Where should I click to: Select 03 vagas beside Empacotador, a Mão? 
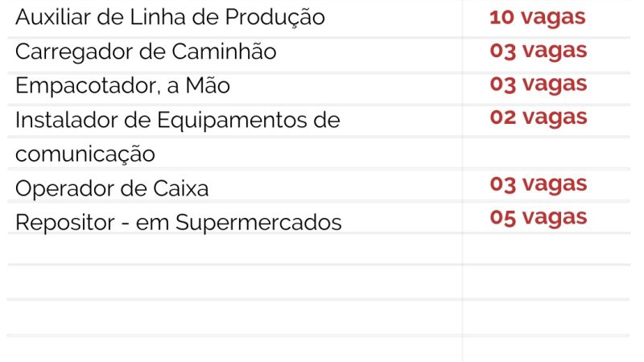(x=539, y=84)
